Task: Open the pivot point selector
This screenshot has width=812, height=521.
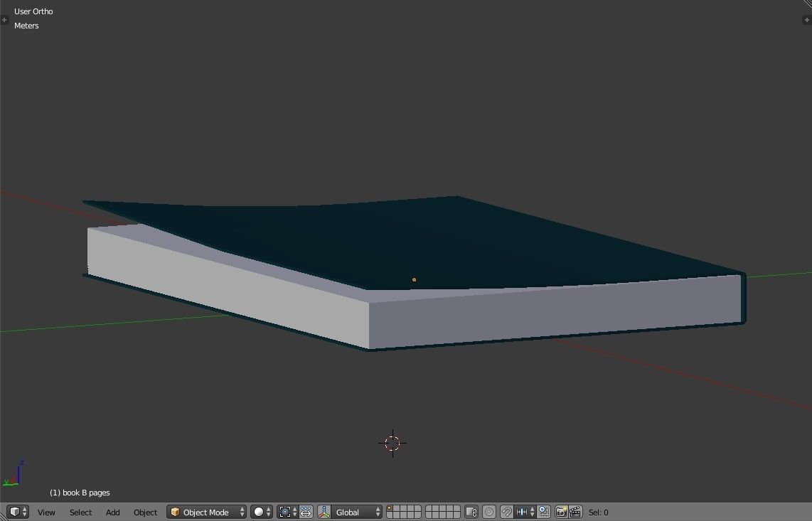Action: point(287,512)
